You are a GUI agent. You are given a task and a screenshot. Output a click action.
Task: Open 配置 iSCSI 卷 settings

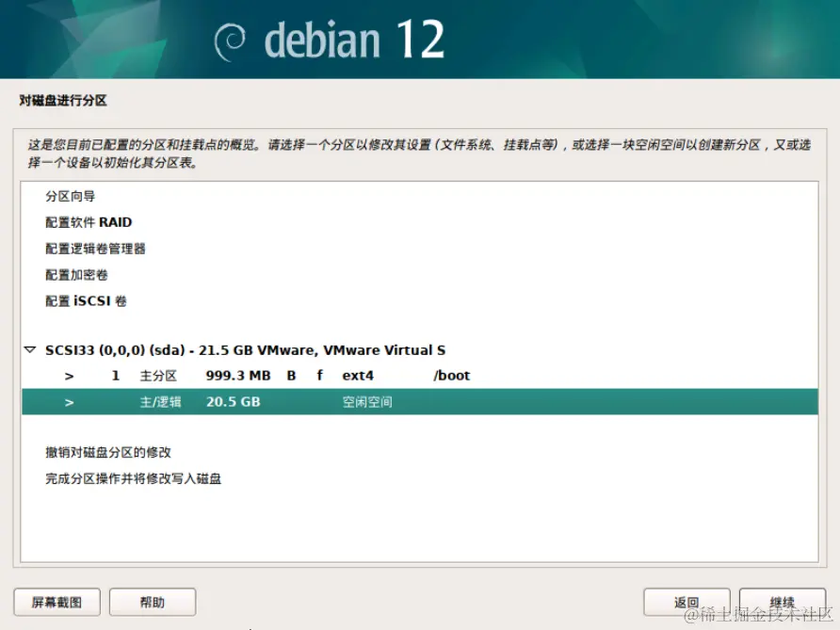85,301
